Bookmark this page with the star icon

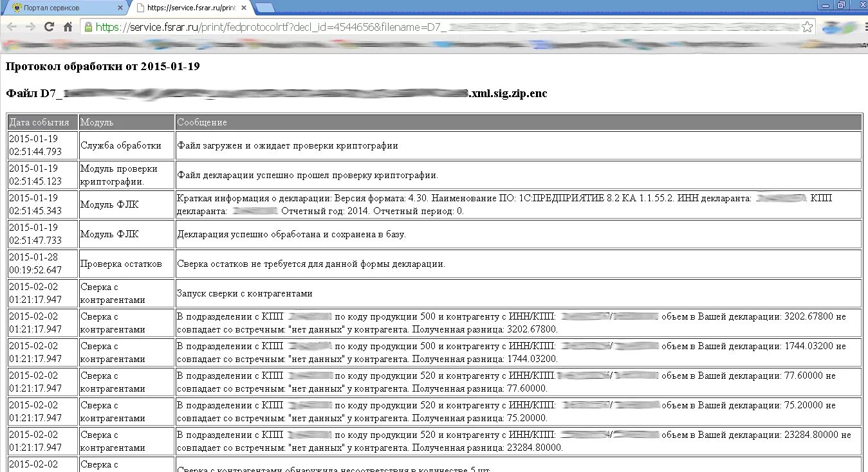point(808,27)
